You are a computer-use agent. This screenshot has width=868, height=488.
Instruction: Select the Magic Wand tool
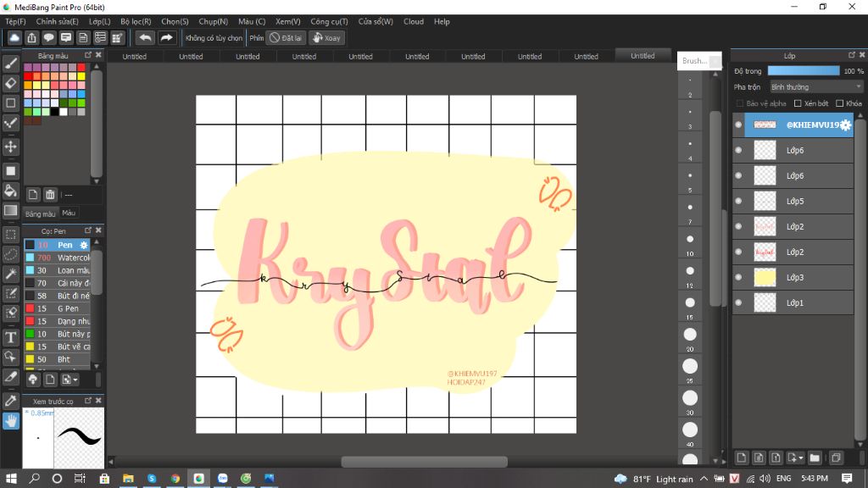10,274
